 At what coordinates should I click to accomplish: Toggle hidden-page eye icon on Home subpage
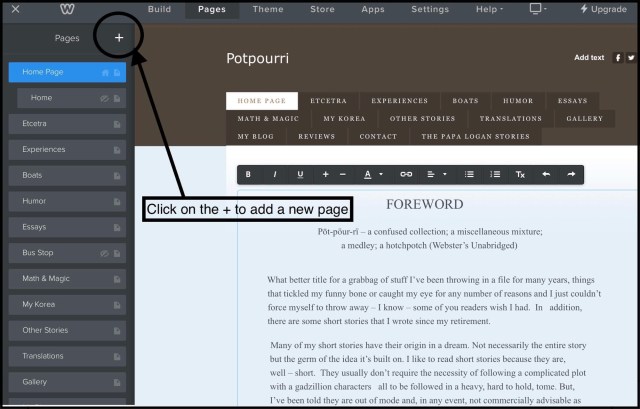coord(104,98)
